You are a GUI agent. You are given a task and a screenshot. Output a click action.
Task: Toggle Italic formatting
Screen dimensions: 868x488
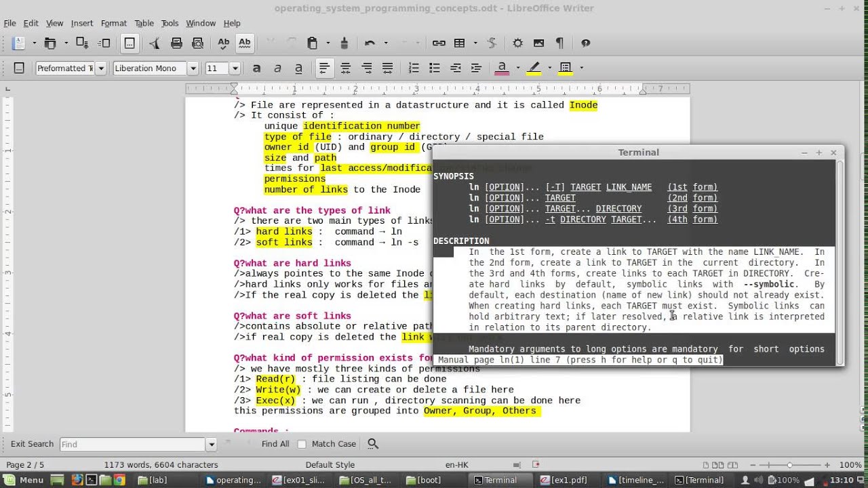tap(277, 68)
